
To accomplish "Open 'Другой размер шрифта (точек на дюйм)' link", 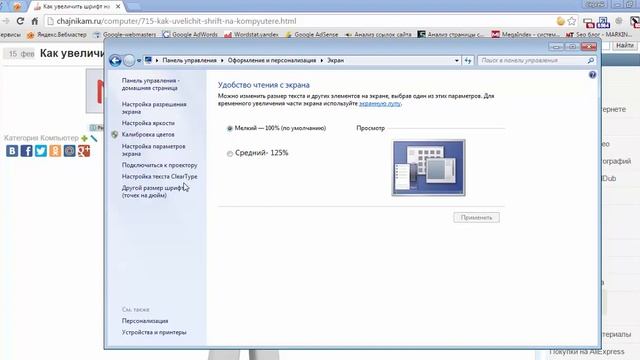I will [154, 191].
